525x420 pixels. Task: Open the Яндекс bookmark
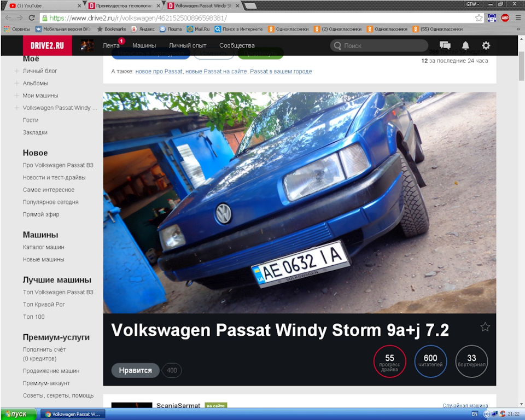coord(143,29)
